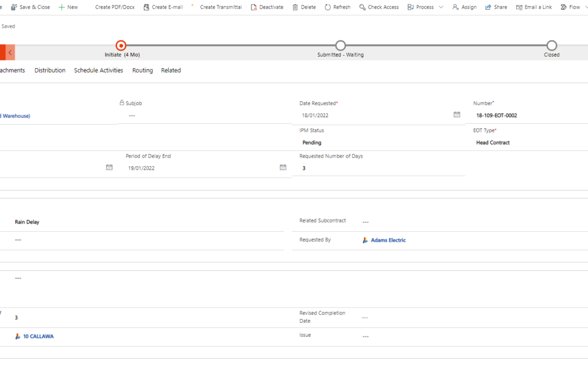Image resolution: width=588 pixels, height=368 pixels.
Task: Click the Create E-mail icon
Action: click(x=146, y=7)
